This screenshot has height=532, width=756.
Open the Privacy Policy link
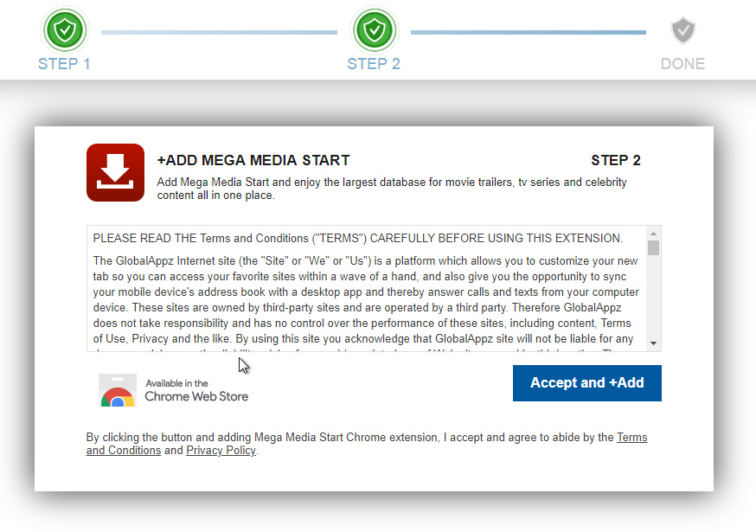coord(220,450)
